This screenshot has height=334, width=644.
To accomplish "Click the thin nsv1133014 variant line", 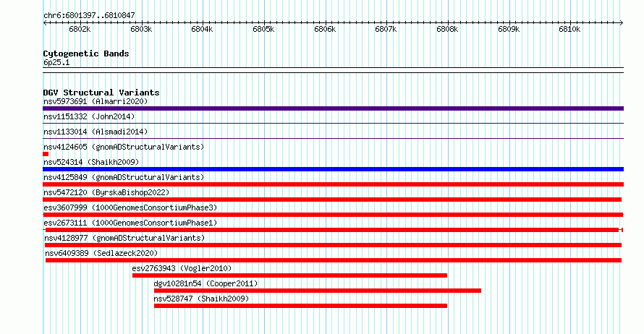I will tap(333, 138).
